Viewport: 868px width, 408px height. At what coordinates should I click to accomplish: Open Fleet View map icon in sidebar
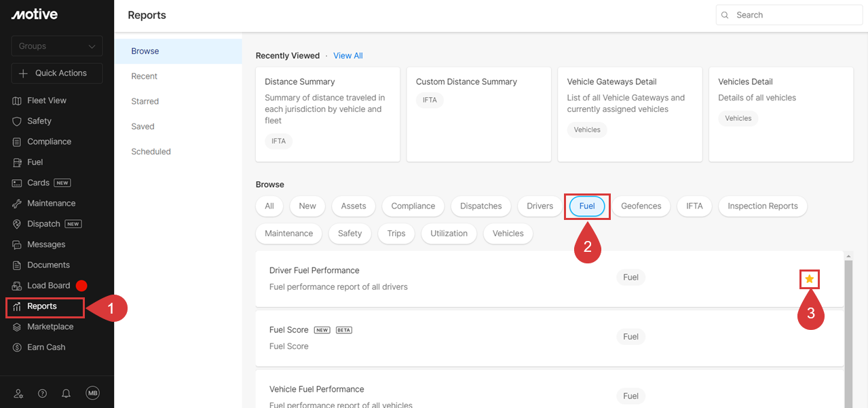pyautogui.click(x=18, y=100)
